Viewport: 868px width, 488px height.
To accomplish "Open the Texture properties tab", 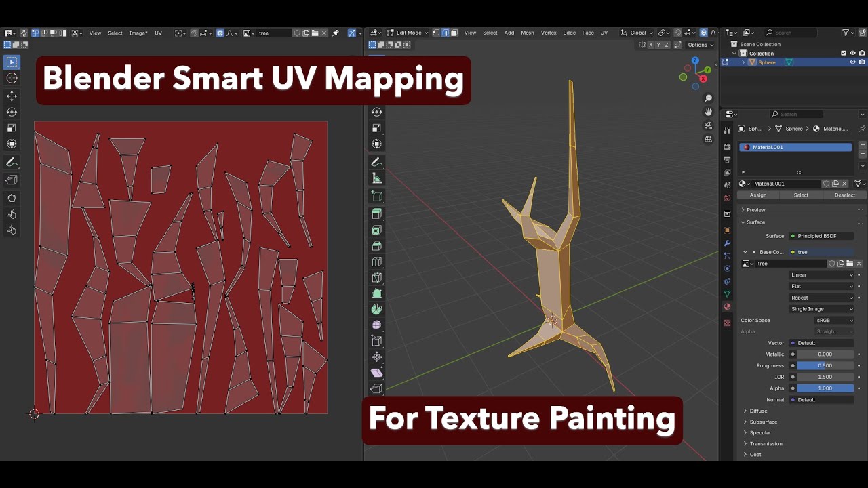I will 727,323.
